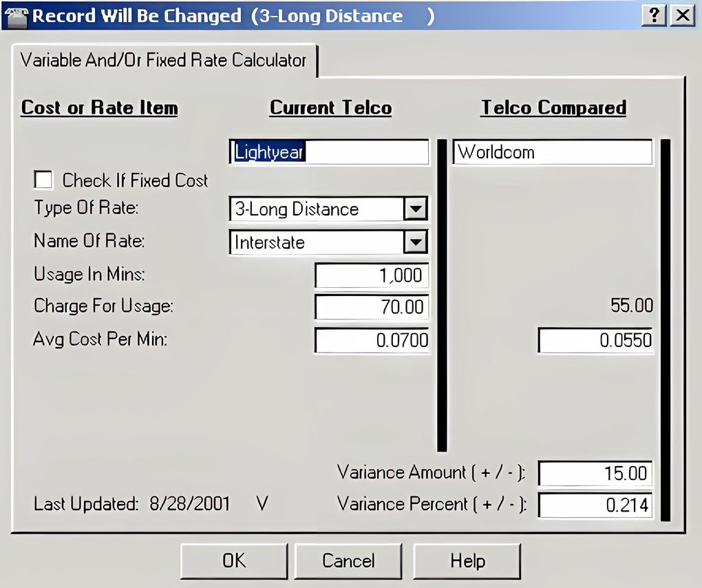Screen dimensions: 702x588
Task: Enable the Check If Fixed Cost checkbox
Action: click(x=43, y=180)
